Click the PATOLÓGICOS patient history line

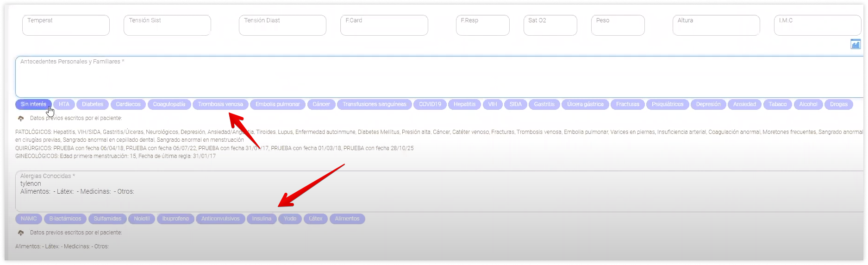[439, 136]
